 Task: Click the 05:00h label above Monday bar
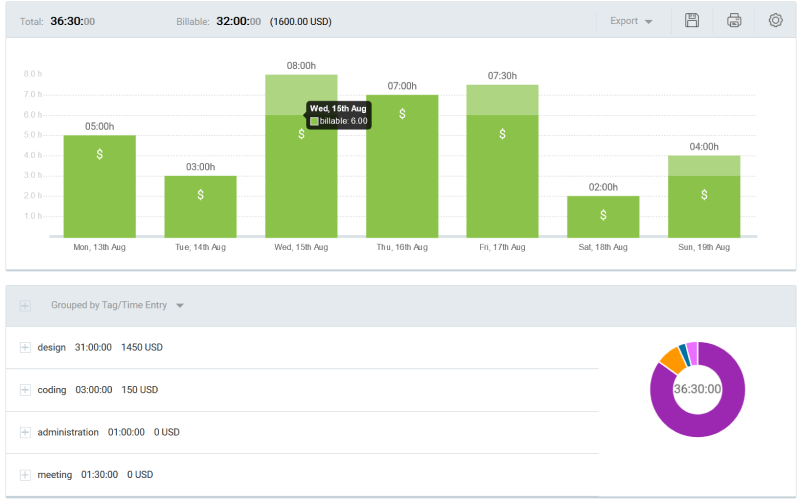99,127
